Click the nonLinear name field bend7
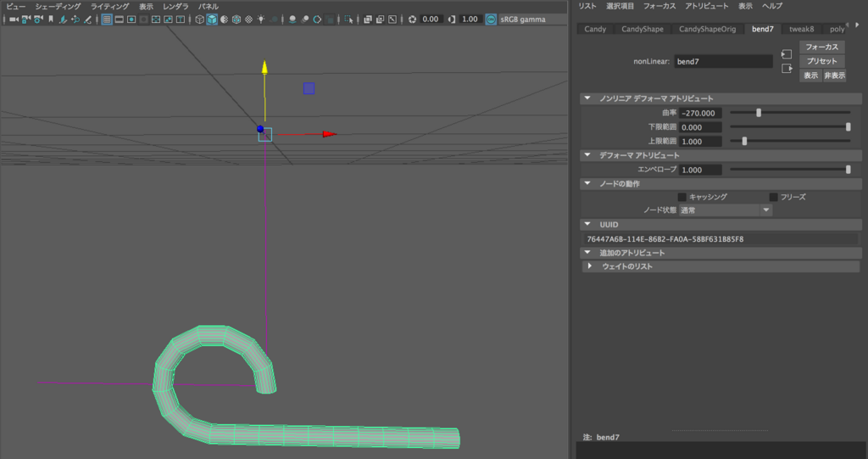Viewport: 868px width, 459px height. coord(723,62)
